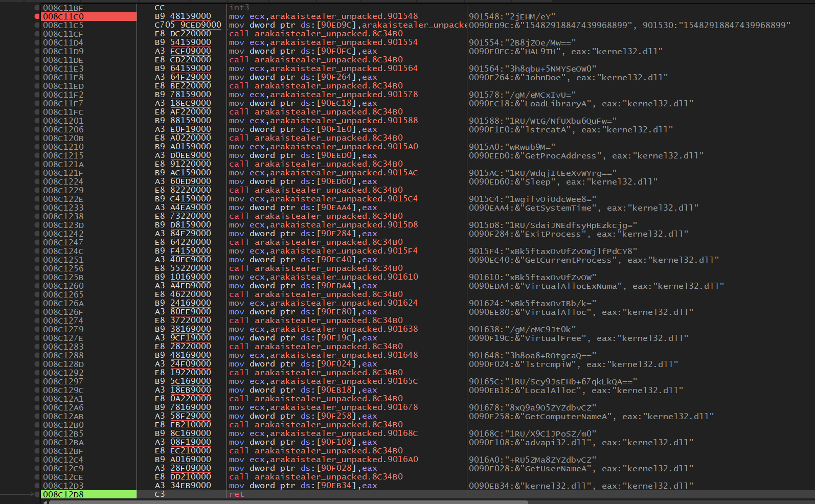This screenshot has width=815, height=504.
Task: Select the int3 instruction at the top
Action: [239, 8]
